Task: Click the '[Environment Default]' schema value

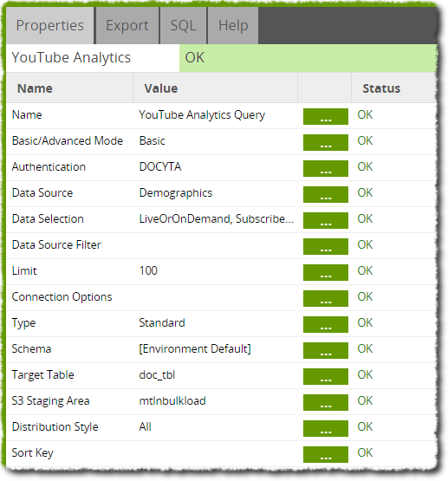Action: [195, 348]
